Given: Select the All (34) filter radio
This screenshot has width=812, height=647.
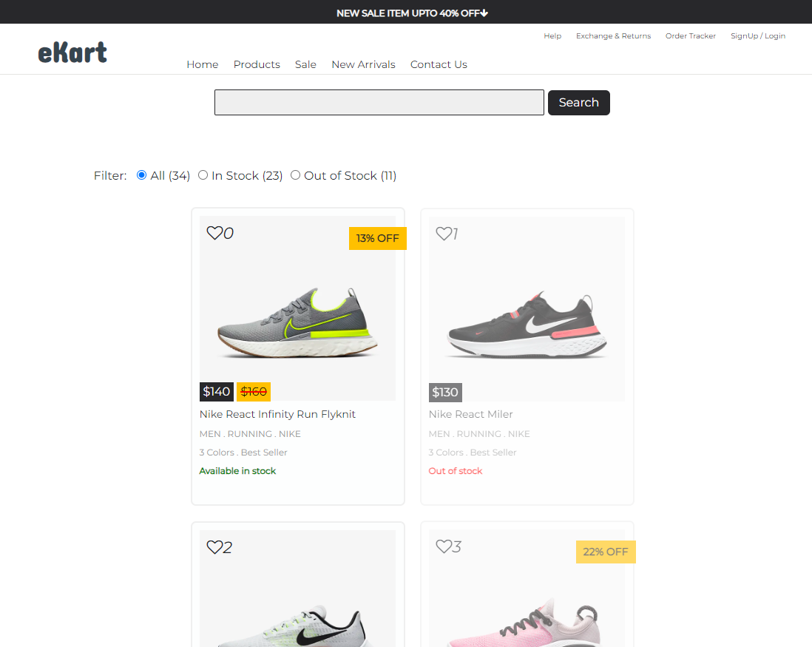Looking at the screenshot, I should tap(141, 175).
